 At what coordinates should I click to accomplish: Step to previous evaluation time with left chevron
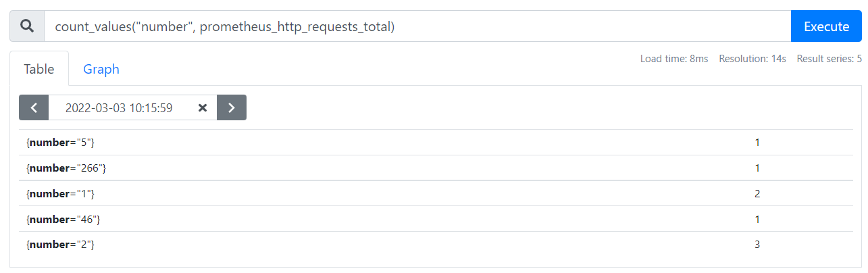34,107
